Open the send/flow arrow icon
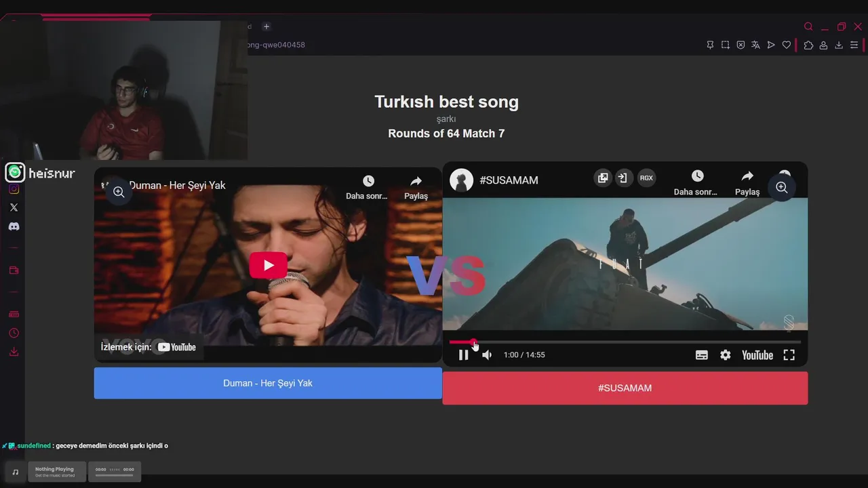This screenshot has height=488, width=868. [771, 45]
